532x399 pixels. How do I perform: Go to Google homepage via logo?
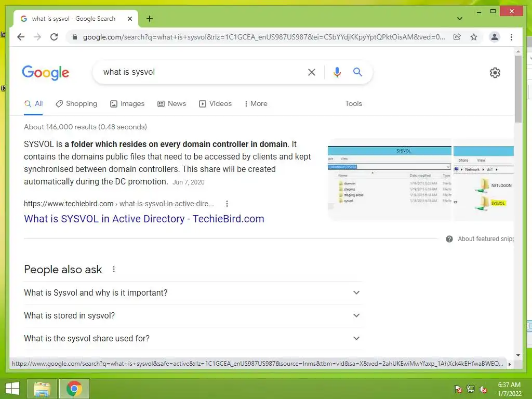tap(46, 73)
